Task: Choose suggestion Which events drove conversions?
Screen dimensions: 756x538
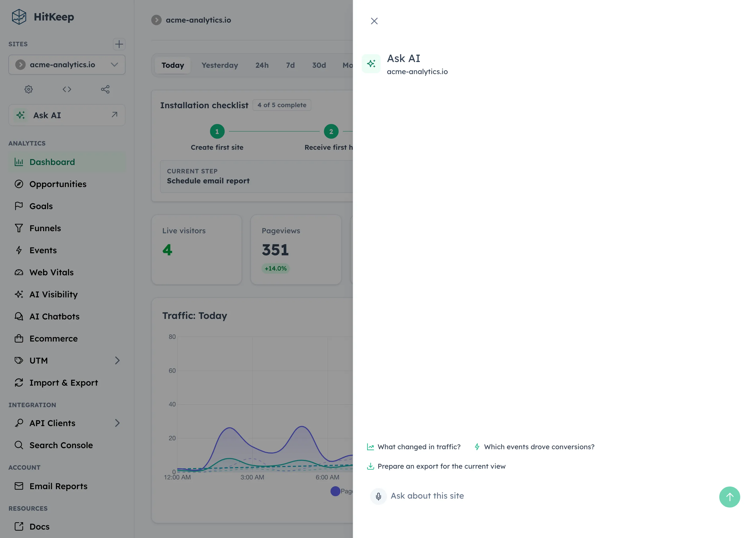Action: click(x=534, y=447)
